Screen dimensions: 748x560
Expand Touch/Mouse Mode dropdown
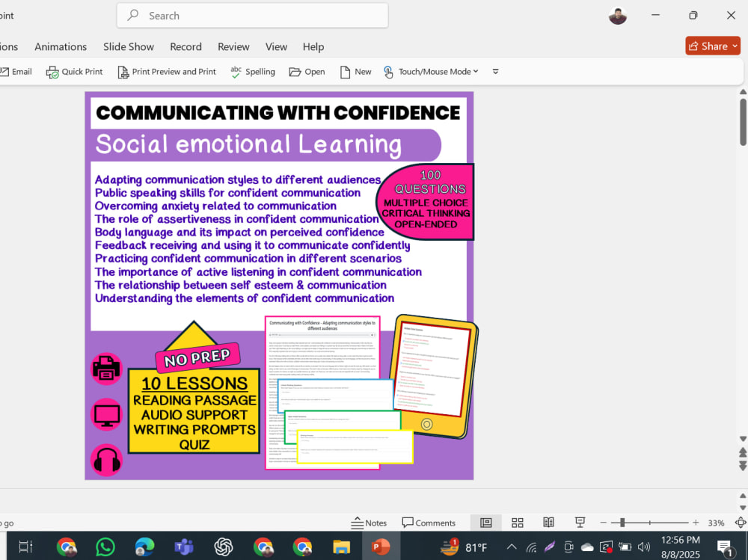coord(475,72)
